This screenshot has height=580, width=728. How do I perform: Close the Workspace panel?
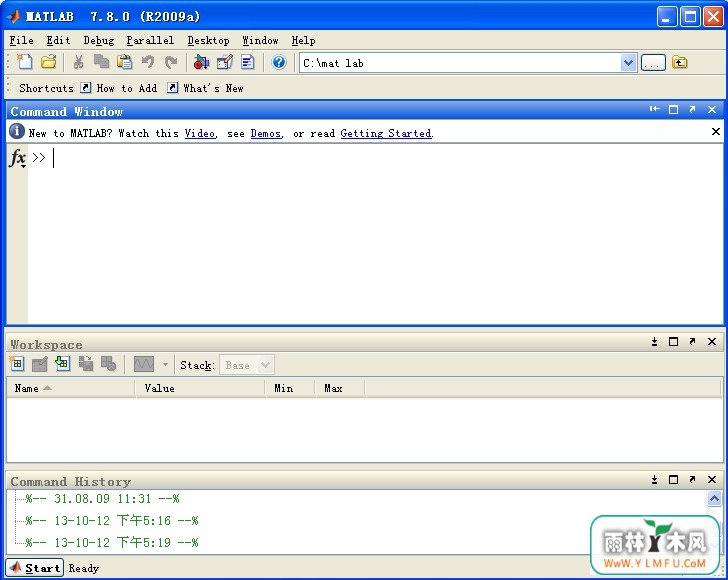[x=712, y=341]
